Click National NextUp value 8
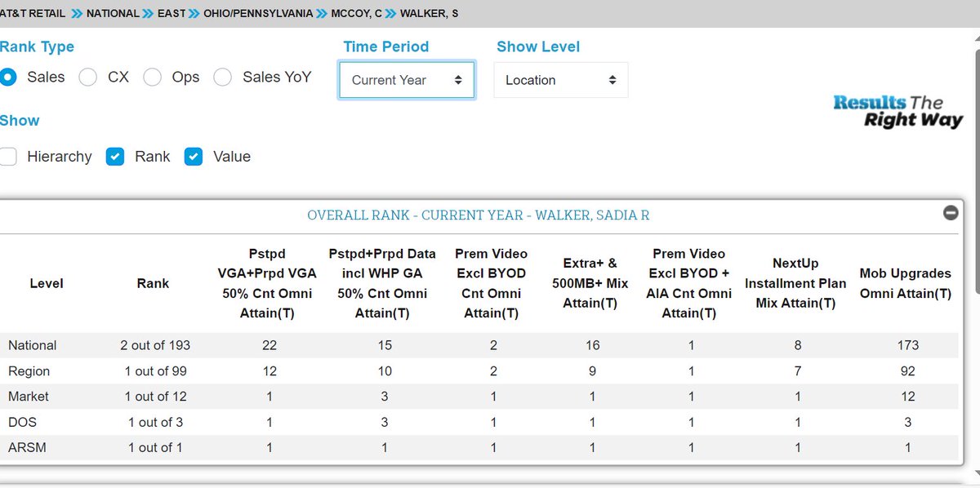 coord(798,345)
